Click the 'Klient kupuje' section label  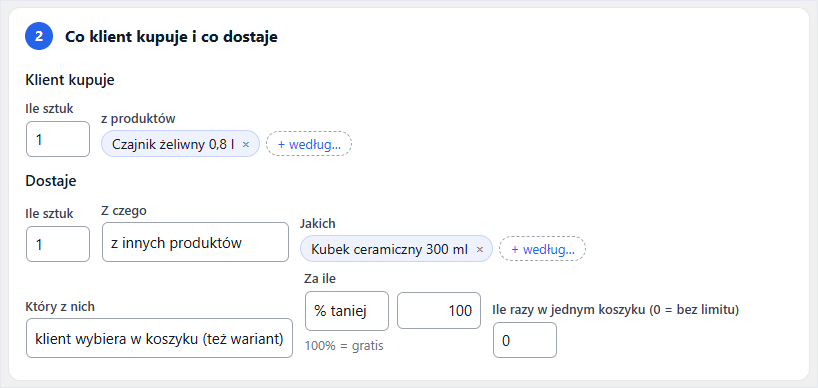[70, 80]
